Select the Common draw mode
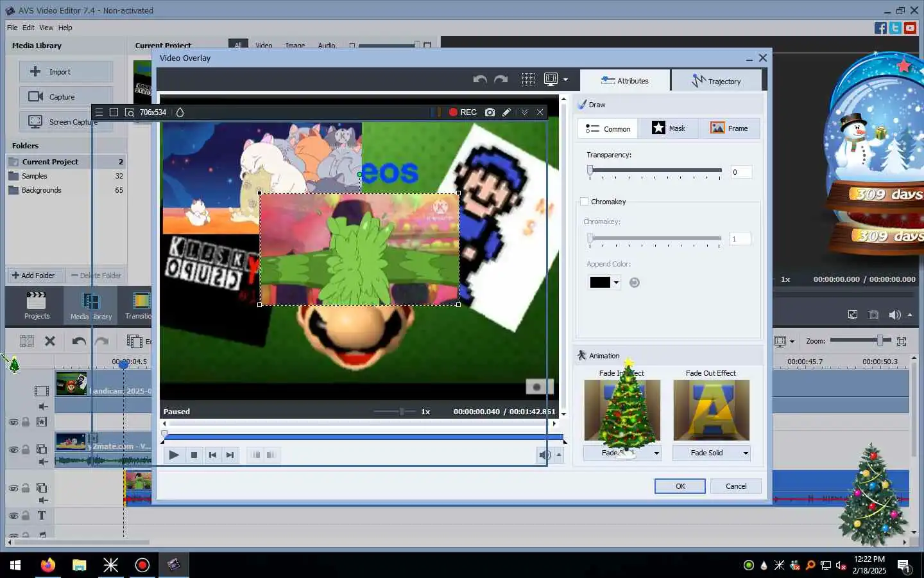The height and width of the screenshot is (578, 924). tap(608, 128)
